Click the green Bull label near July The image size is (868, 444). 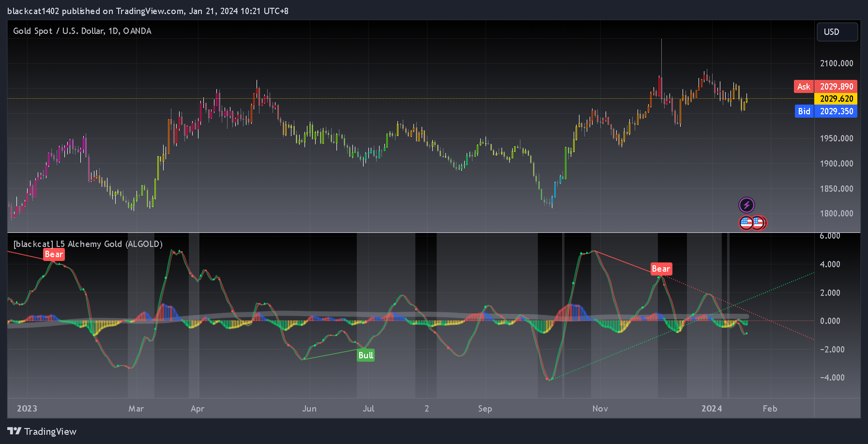tap(365, 355)
